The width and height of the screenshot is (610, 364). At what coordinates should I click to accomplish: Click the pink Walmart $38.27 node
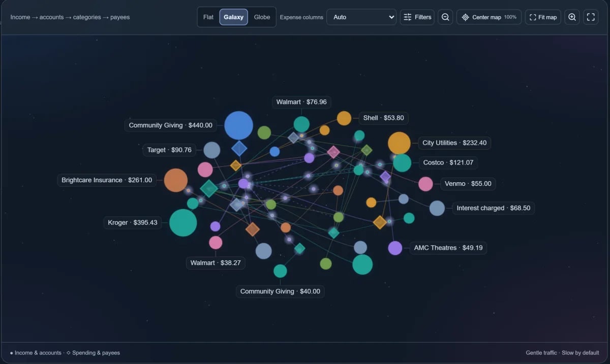tap(216, 243)
